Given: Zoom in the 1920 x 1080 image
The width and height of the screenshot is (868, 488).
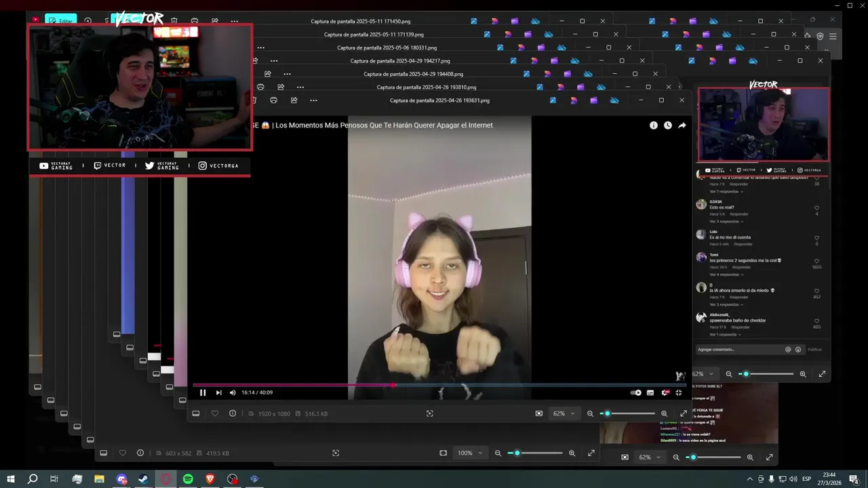Looking at the screenshot, I should [664, 413].
